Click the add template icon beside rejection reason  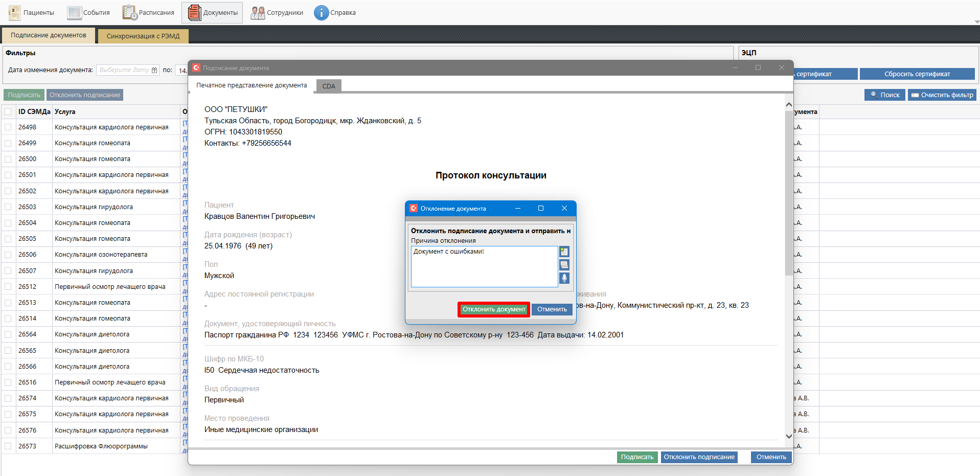(x=564, y=252)
